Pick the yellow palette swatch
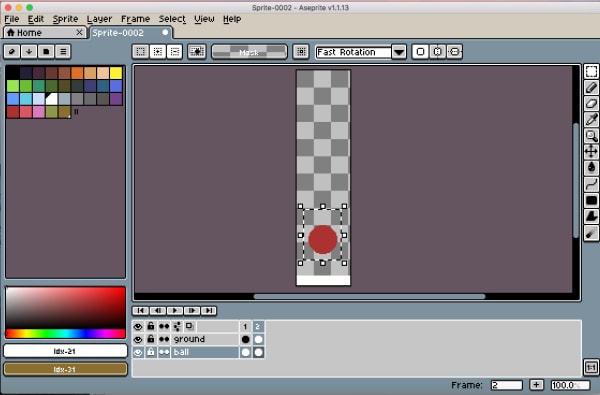 coord(116,73)
